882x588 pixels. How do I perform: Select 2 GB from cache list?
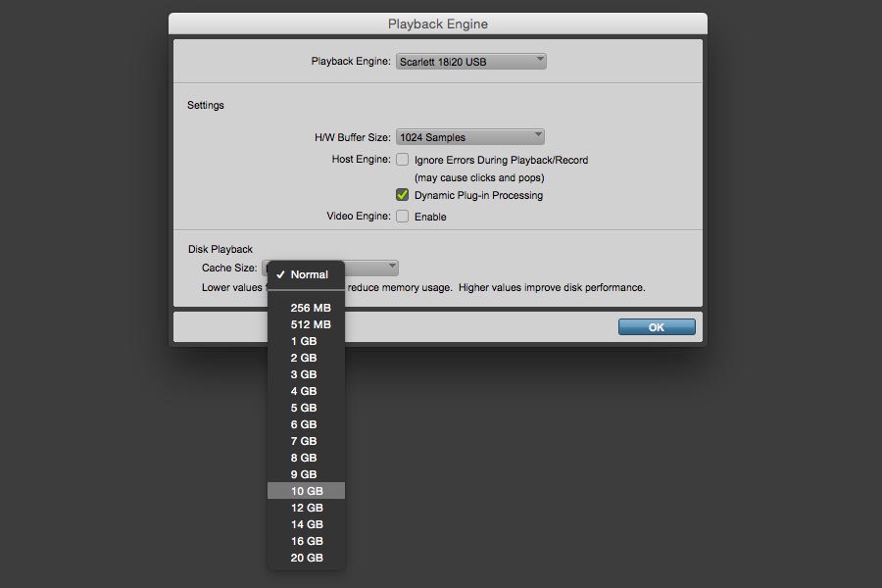point(304,358)
